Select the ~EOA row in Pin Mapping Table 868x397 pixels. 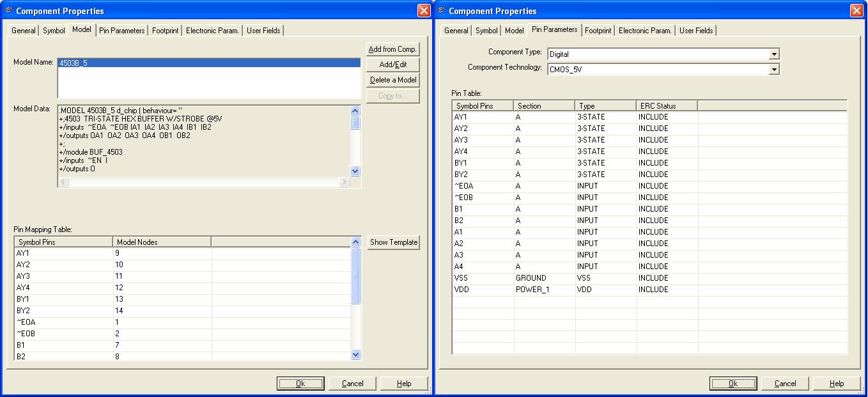tap(64, 322)
